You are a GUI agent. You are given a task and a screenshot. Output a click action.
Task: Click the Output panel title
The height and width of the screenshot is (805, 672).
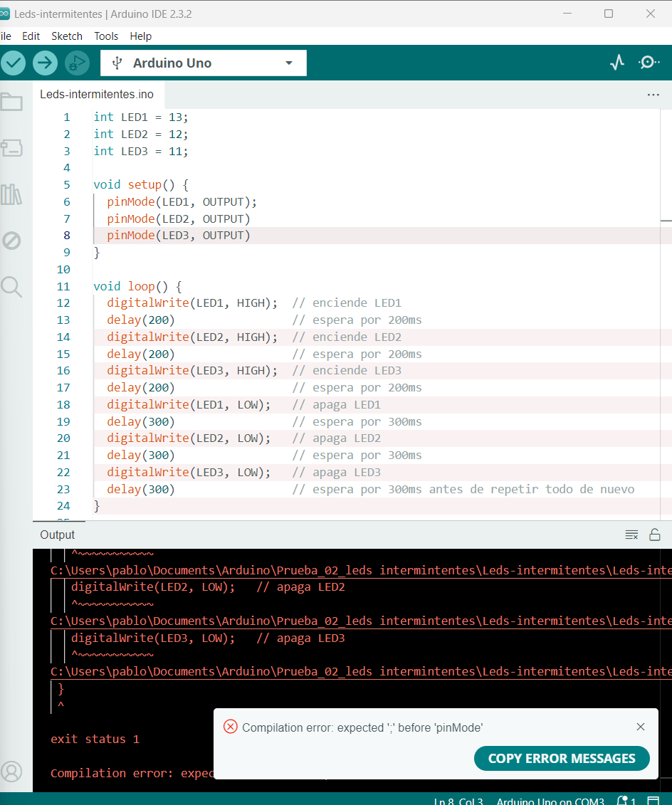tap(58, 535)
